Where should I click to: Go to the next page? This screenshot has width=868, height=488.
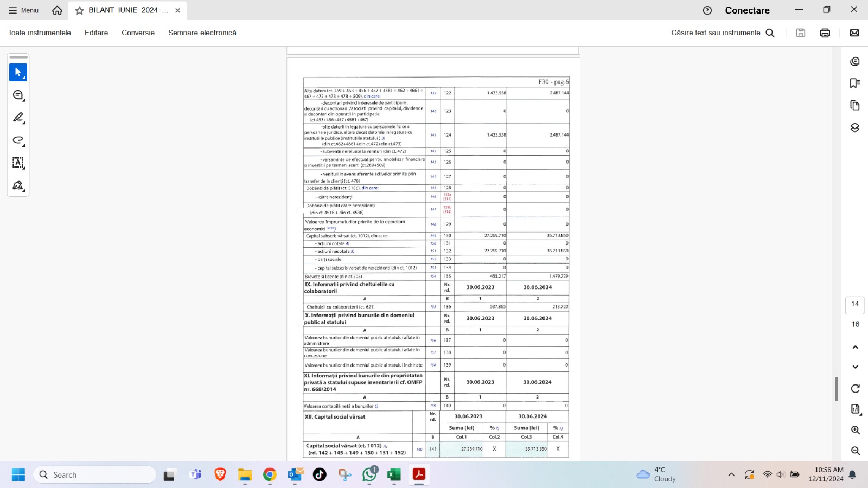856,367
